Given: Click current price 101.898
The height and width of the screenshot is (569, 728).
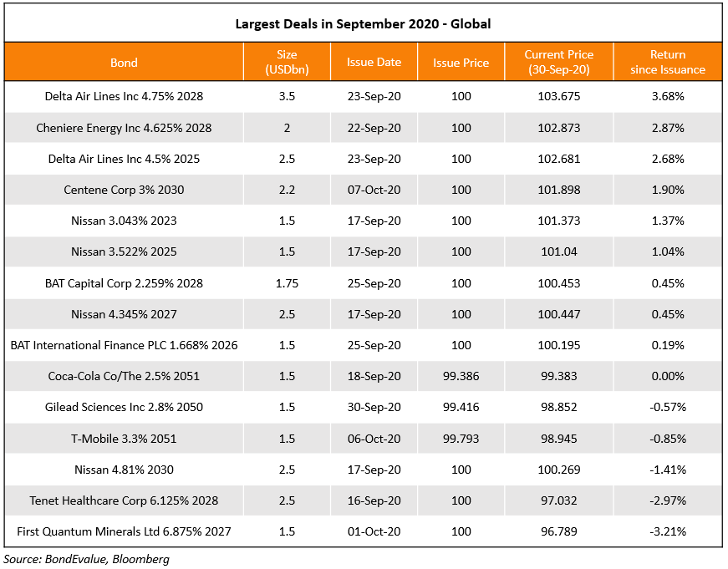Looking at the screenshot, I should 559,190.
